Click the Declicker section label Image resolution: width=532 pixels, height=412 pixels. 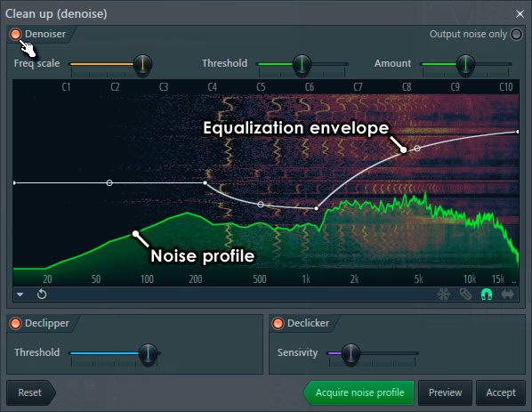pyautogui.click(x=308, y=323)
